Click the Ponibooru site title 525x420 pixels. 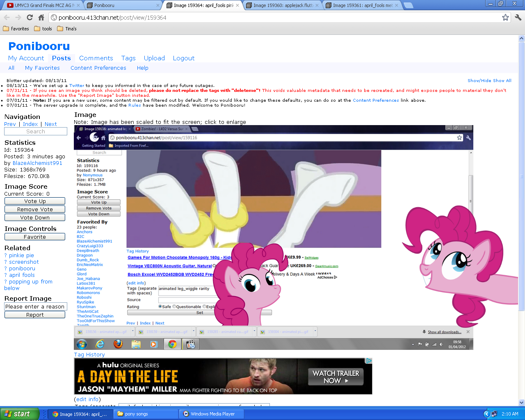coord(39,46)
